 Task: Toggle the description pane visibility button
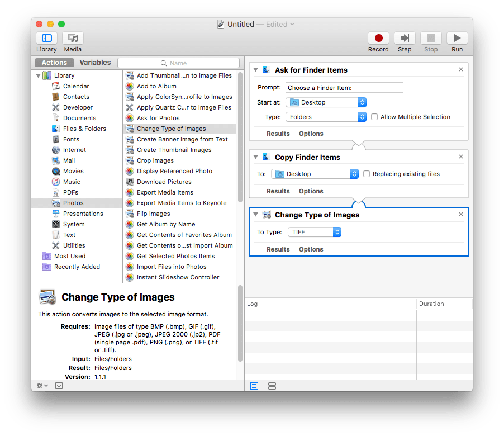(x=59, y=386)
